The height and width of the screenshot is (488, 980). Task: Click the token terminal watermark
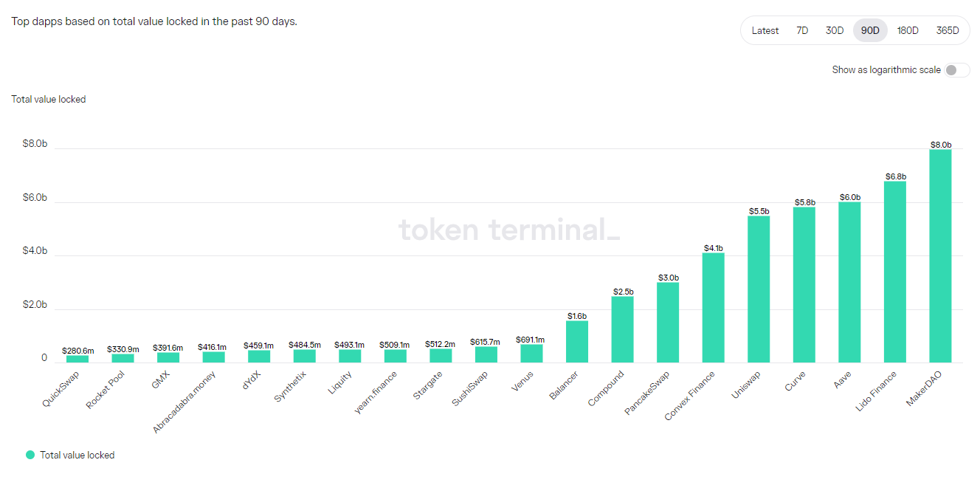(509, 230)
